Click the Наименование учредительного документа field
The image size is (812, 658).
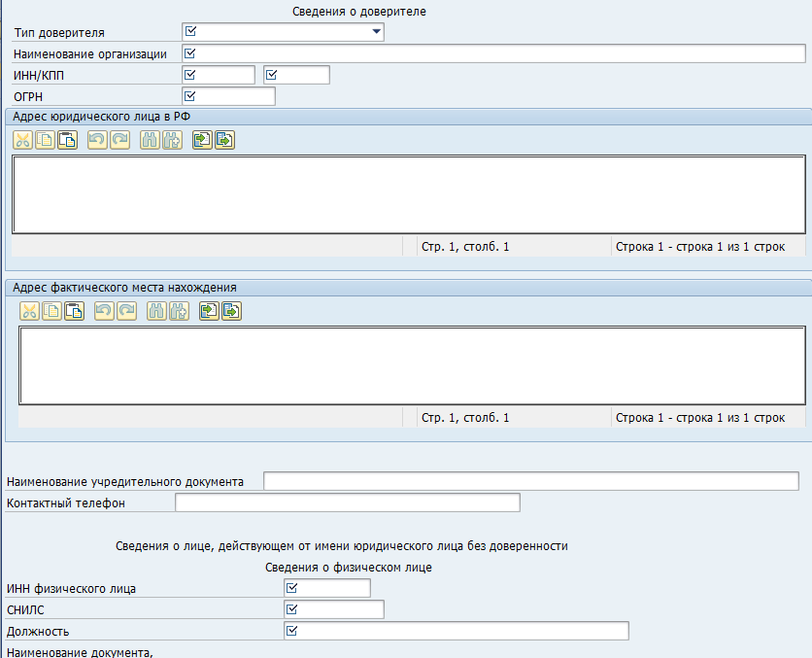[530, 481]
